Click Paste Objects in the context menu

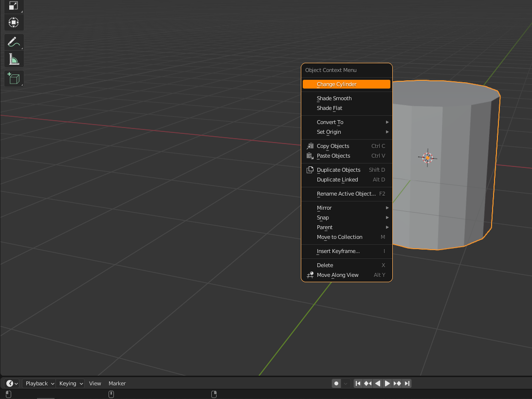[x=347, y=156]
